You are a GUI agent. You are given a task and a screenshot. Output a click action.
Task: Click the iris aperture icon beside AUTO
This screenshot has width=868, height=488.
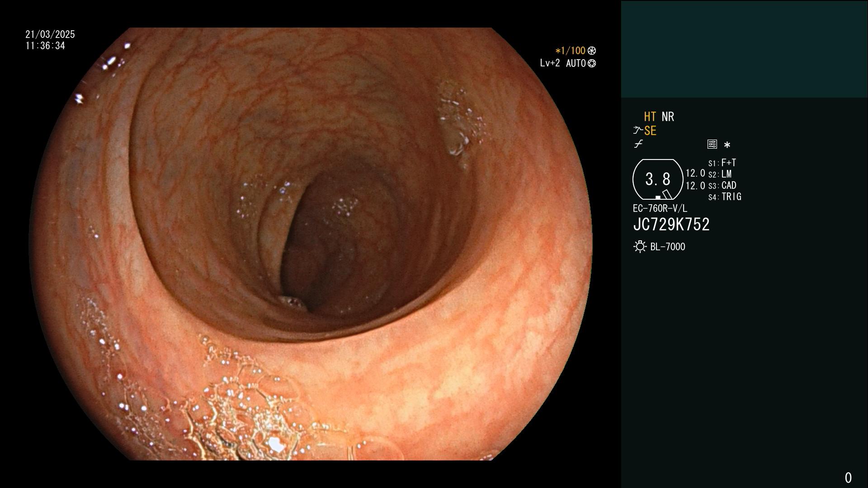coord(592,63)
